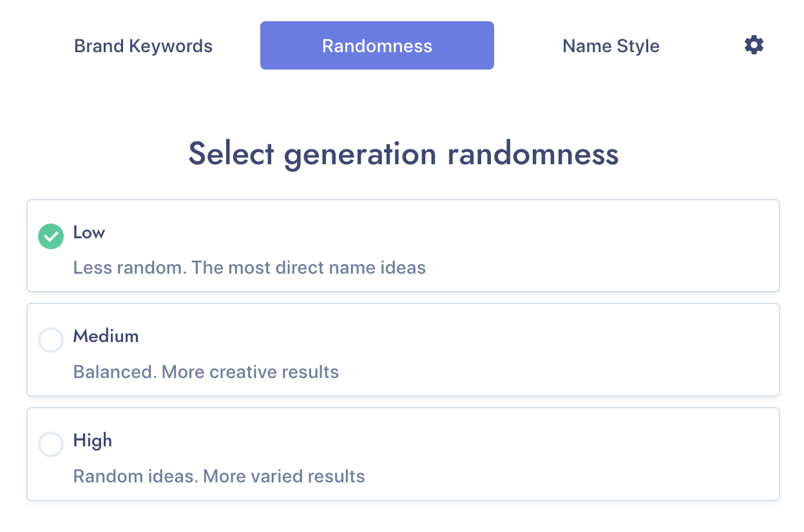Click the 'Balanced. More creative results' description

coord(206,372)
